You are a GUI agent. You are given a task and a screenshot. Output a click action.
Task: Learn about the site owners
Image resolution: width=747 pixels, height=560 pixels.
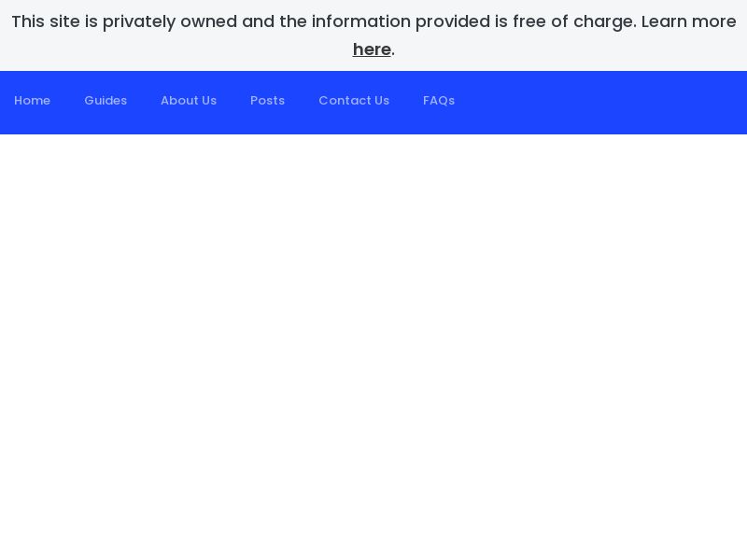click(x=189, y=101)
